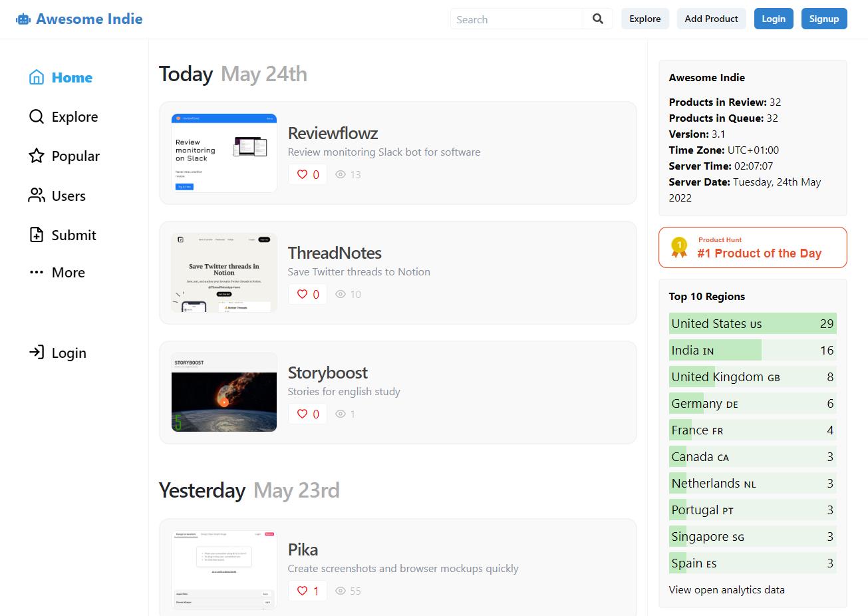Click the Home house icon in sidebar

coord(37,77)
